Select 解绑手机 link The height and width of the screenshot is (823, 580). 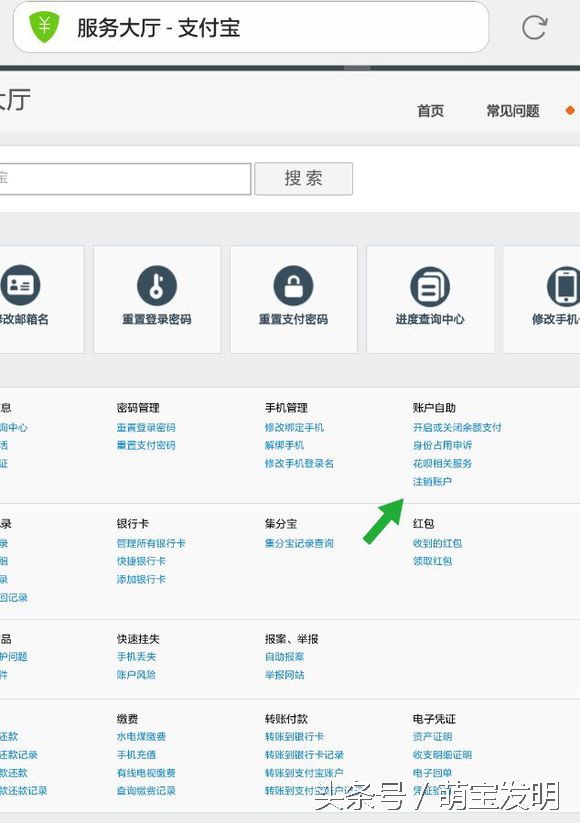(284, 446)
